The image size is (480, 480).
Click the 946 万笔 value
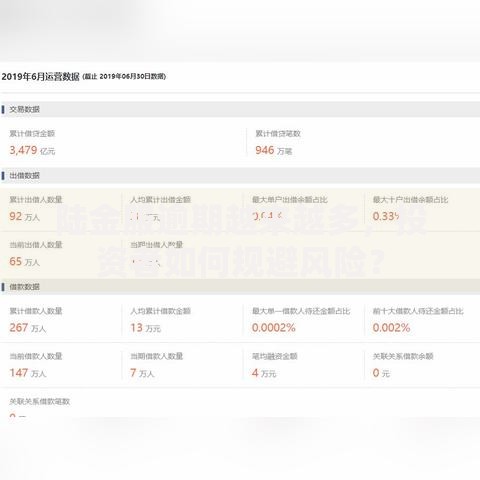[274, 150]
